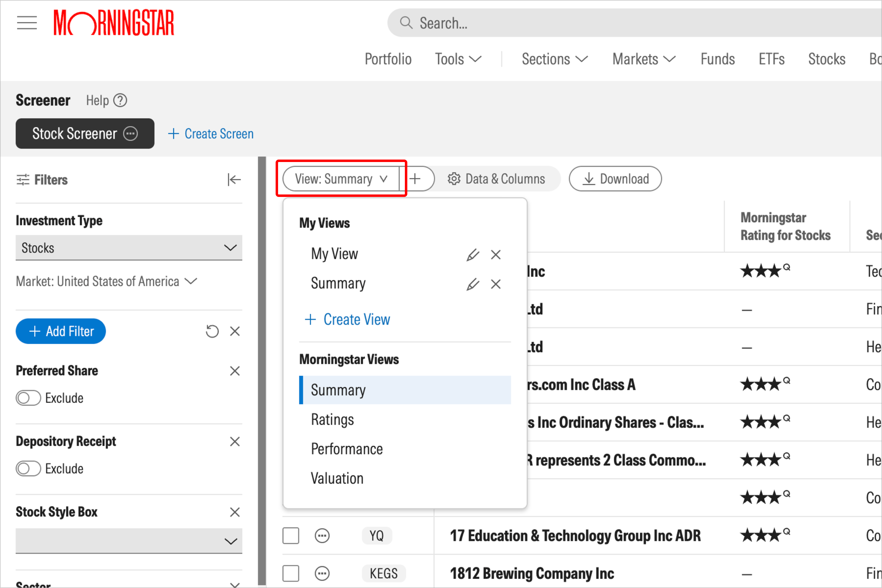Viewport: 882px width, 588px height.
Task: Collapse the Filters panel arrow
Action: pos(234,180)
